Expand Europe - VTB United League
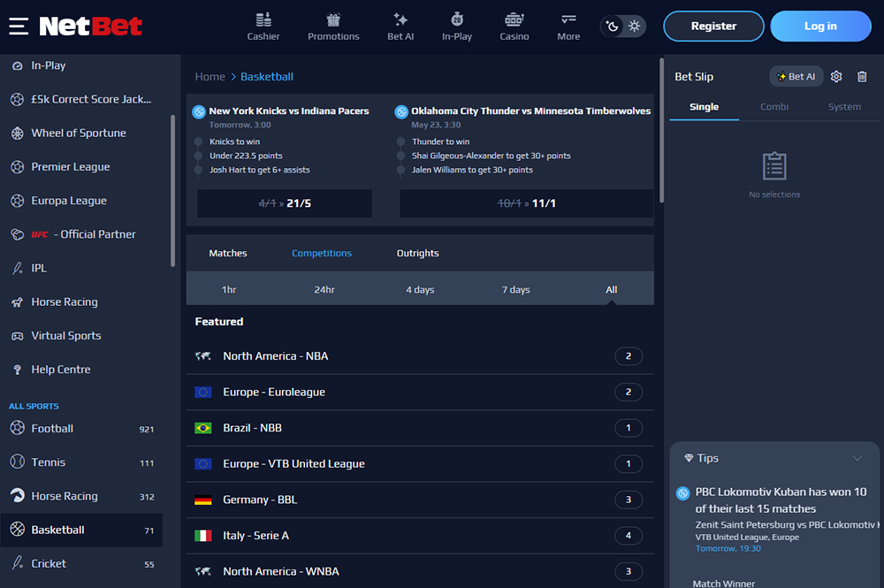The width and height of the screenshot is (884, 588). click(420, 464)
